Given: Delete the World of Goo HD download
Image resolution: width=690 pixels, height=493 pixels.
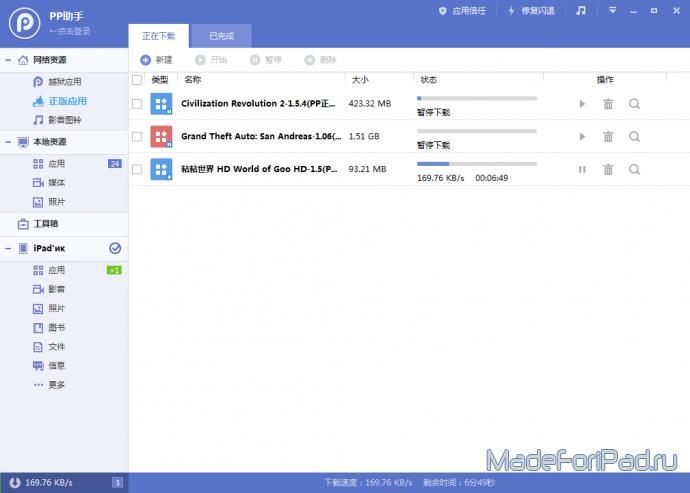Looking at the screenshot, I should click(608, 169).
